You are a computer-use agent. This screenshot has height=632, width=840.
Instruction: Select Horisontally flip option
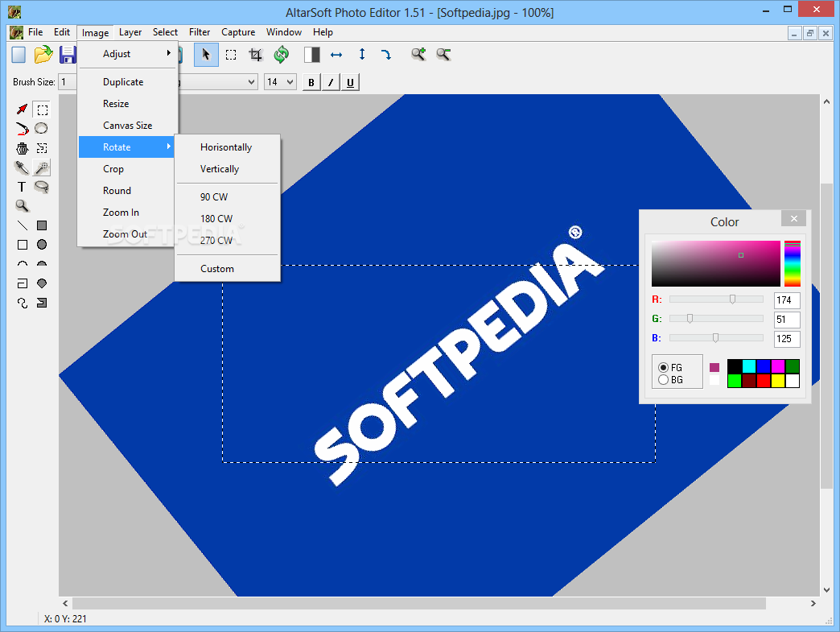click(226, 147)
